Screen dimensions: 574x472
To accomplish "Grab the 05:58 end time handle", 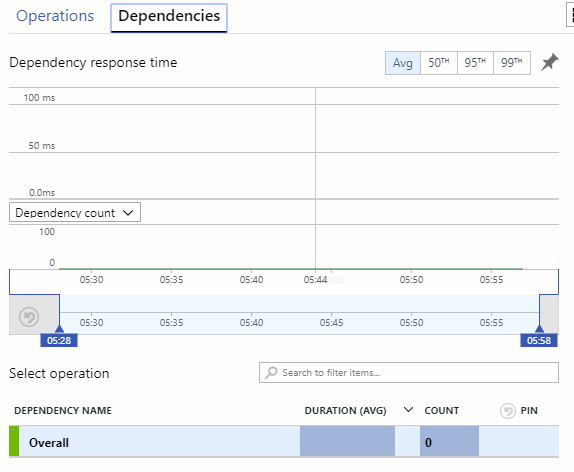I will click(539, 340).
